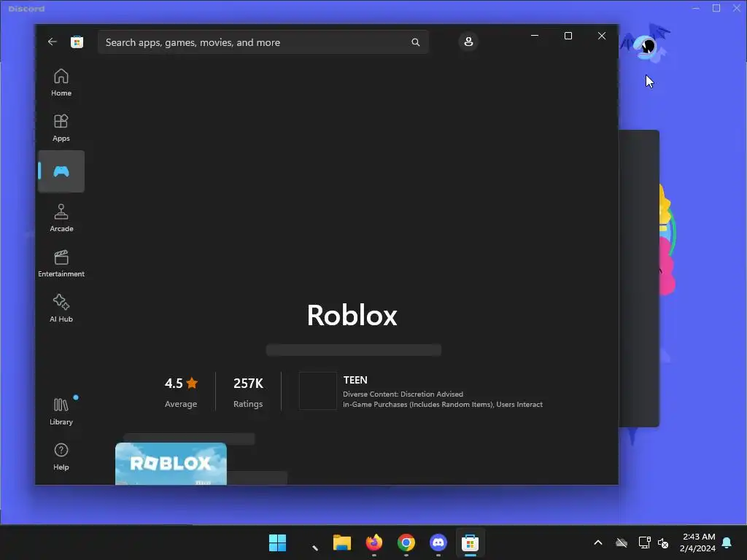Go back with the Store back arrow
Screen dimensions: 747x560
pos(53,42)
